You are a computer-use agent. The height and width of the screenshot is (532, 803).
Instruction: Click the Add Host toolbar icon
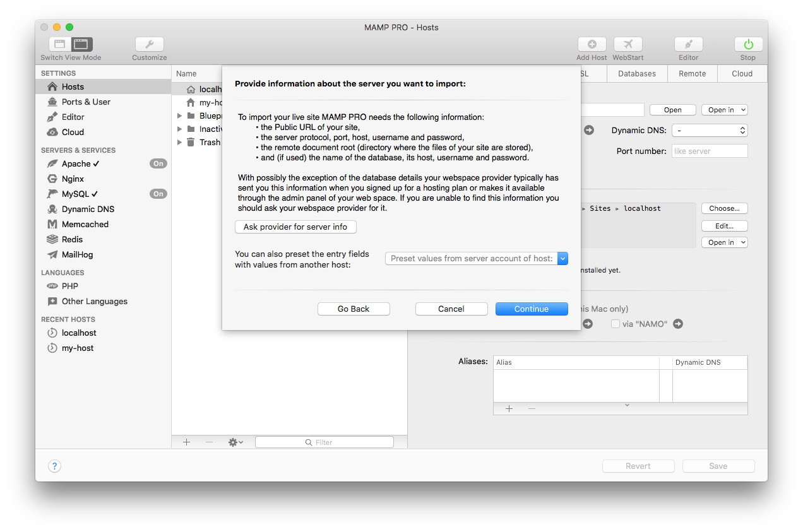591,44
